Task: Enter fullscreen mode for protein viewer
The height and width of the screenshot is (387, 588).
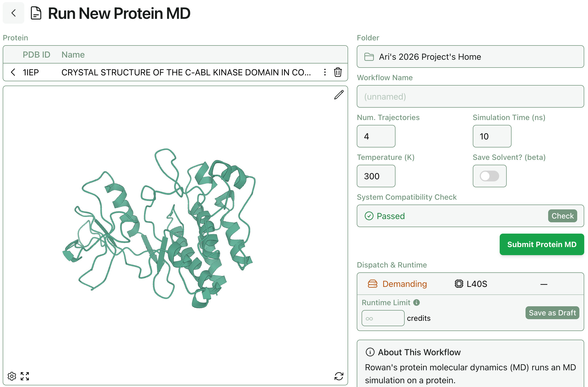Action: coord(25,376)
